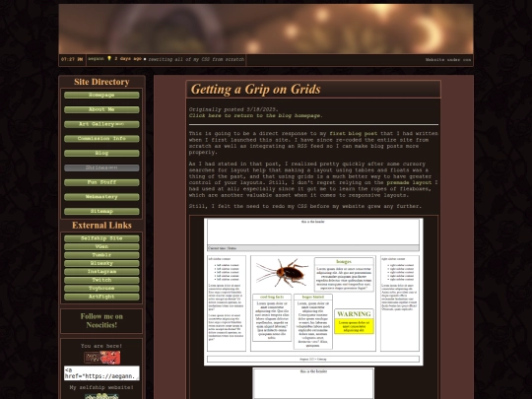Go to the About Me page
Viewport: 532px width, 399px height.
pyautogui.click(x=101, y=109)
